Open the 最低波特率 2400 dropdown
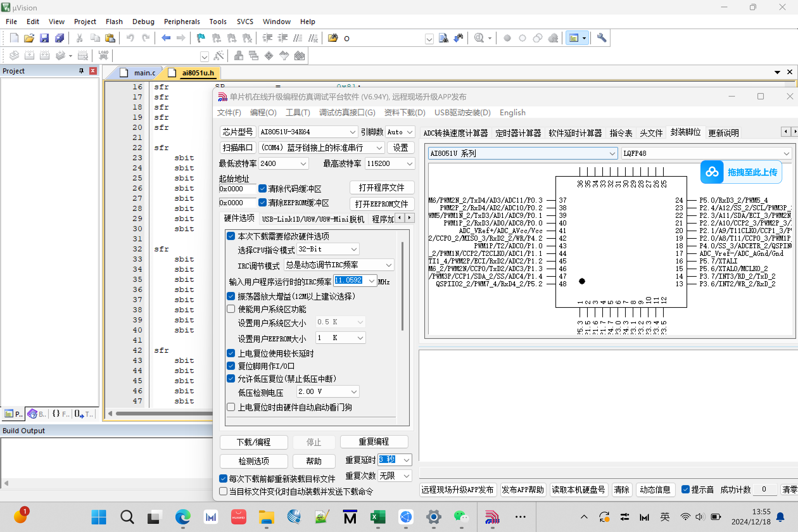The height and width of the screenshot is (532, 798). coord(283,163)
